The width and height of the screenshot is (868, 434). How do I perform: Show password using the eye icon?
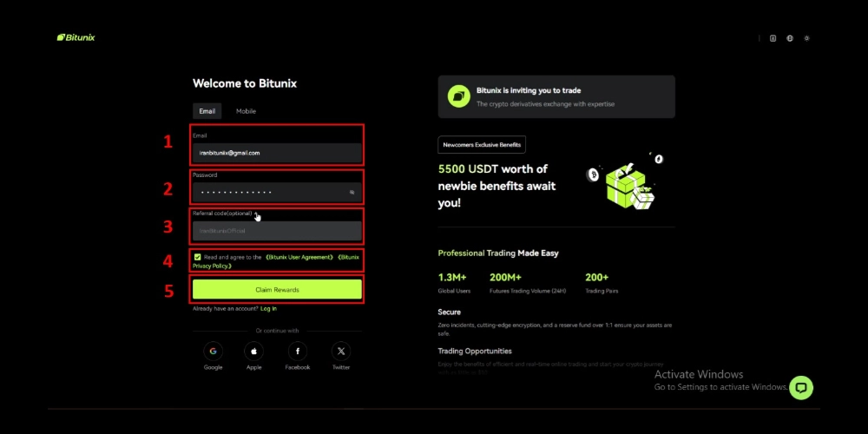pyautogui.click(x=352, y=192)
